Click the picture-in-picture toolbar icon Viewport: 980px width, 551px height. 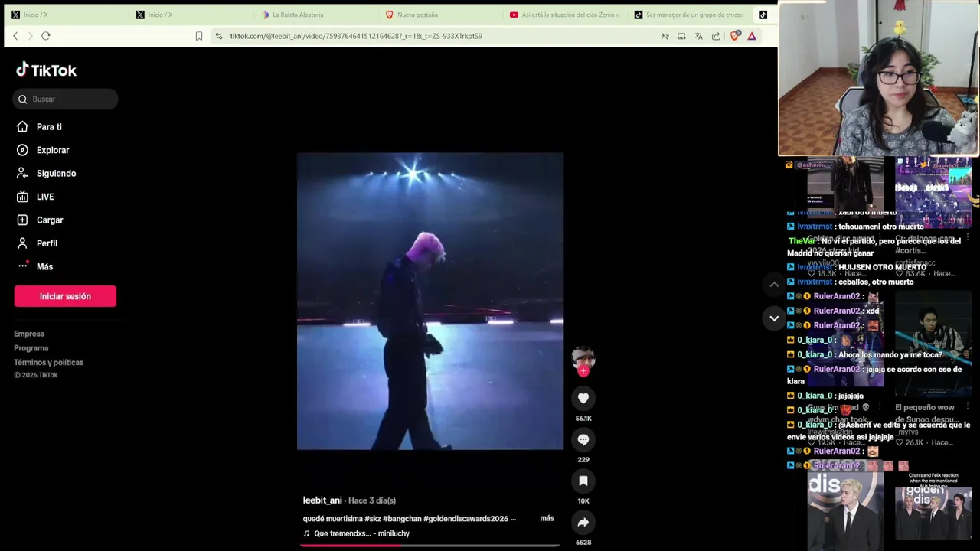(681, 36)
